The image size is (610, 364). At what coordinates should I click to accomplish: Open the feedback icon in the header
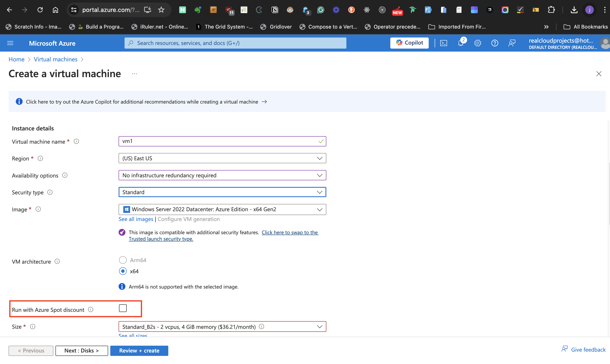coord(512,43)
